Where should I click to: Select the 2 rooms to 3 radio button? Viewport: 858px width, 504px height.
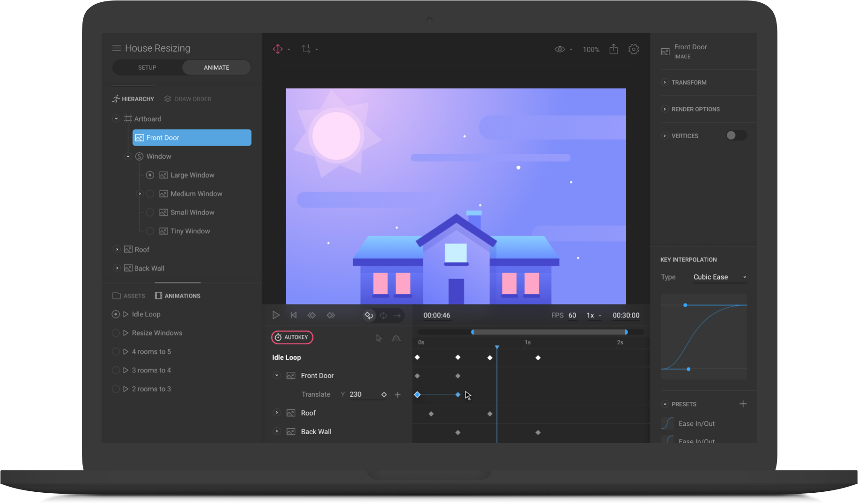[116, 389]
